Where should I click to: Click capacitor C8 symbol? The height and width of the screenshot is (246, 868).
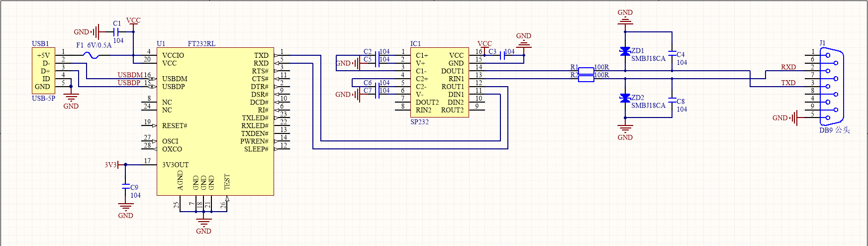pos(672,100)
